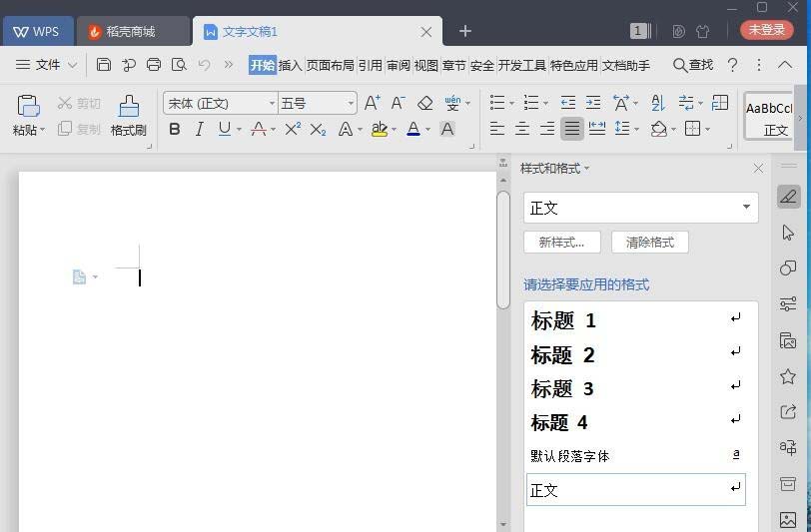Click the Find (查找) search icon

[693, 65]
